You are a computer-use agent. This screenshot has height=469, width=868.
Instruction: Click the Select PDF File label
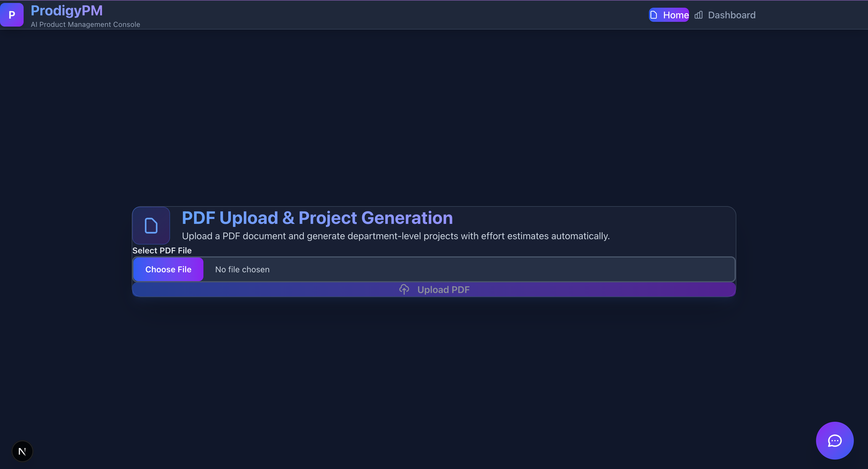coord(162,250)
